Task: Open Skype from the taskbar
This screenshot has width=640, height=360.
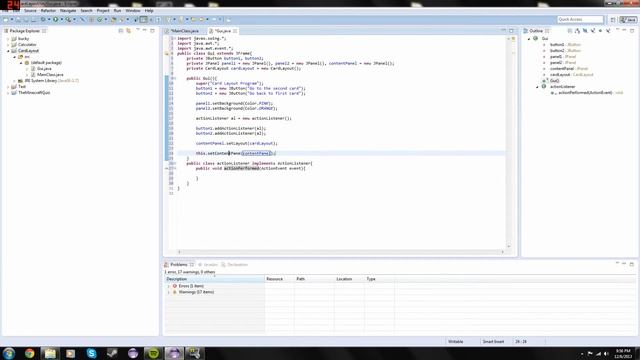Action: [x=91, y=353]
